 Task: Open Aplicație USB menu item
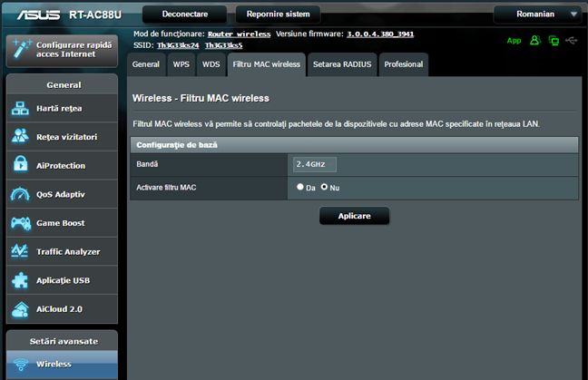[63, 280]
